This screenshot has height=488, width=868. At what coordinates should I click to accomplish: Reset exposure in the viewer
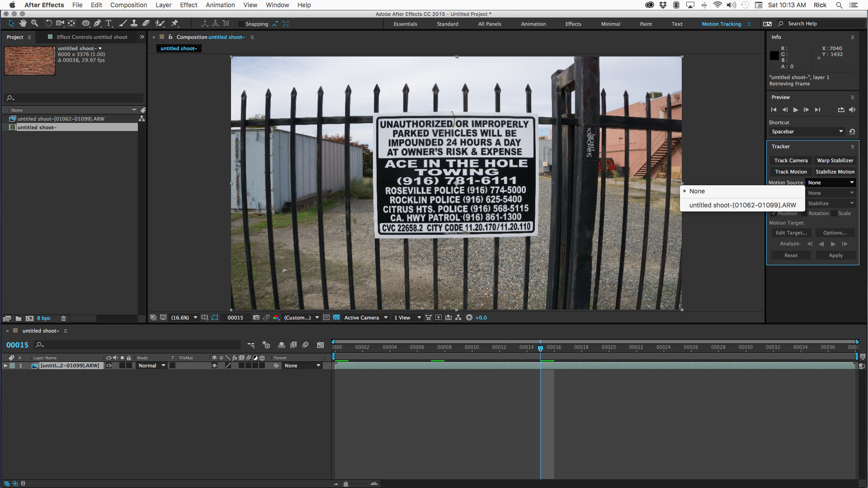point(469,318)
